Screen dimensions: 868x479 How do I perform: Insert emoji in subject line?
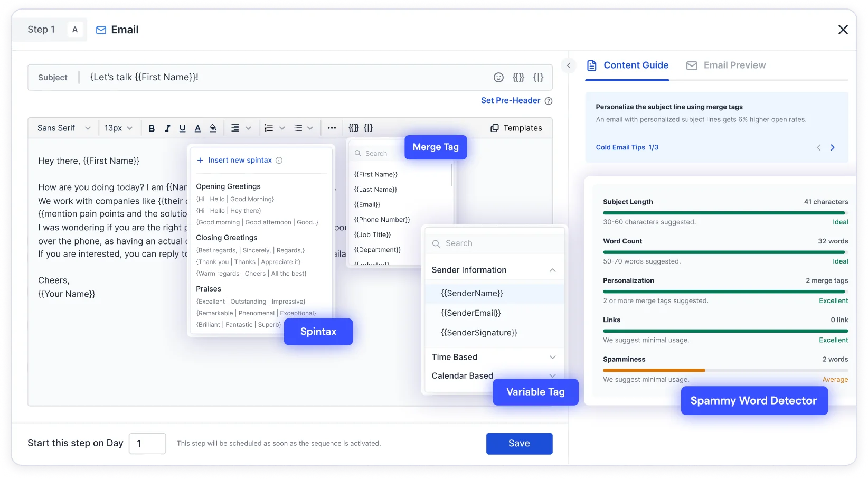click(498, 78)
